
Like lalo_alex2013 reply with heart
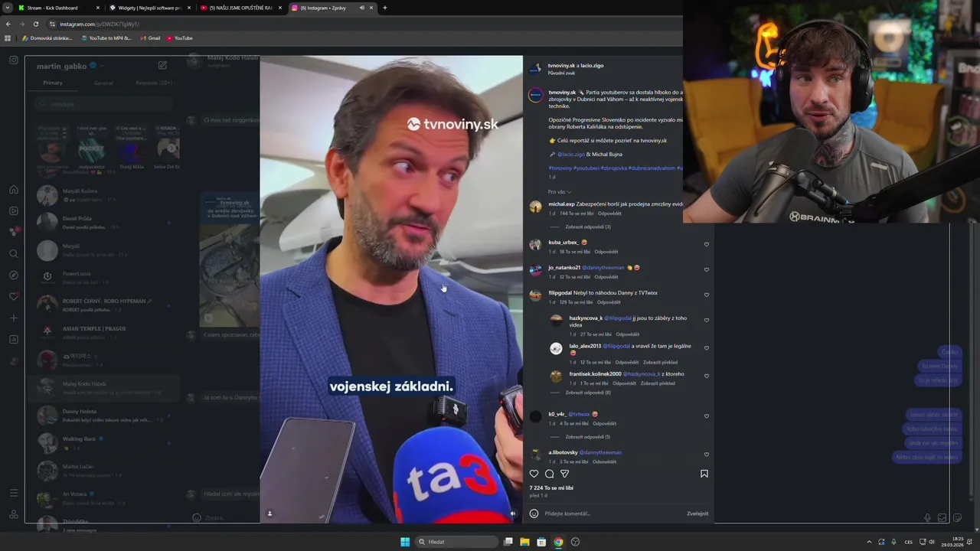pyautogui.click(x=707, y=348)
